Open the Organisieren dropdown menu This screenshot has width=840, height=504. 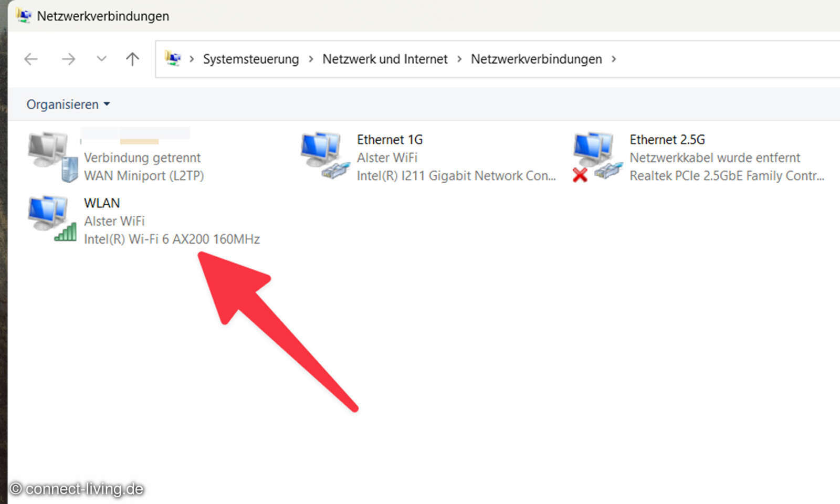[x=67, y=104]
